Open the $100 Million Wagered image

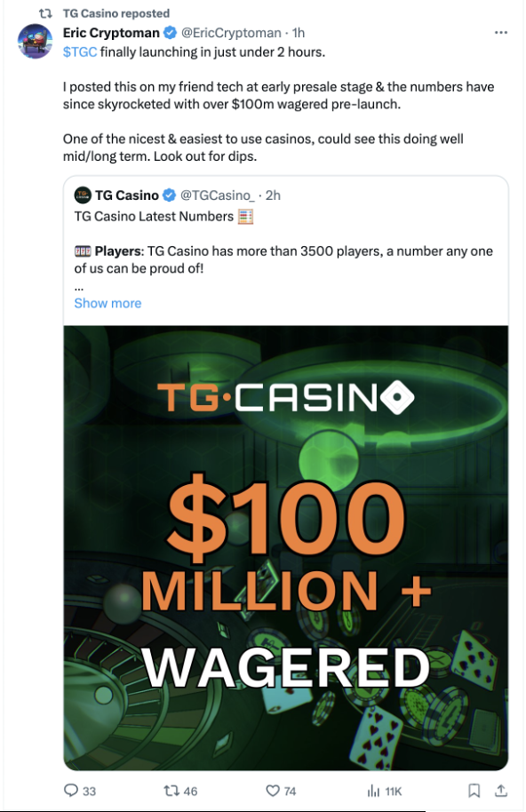[x=286, y=548]
